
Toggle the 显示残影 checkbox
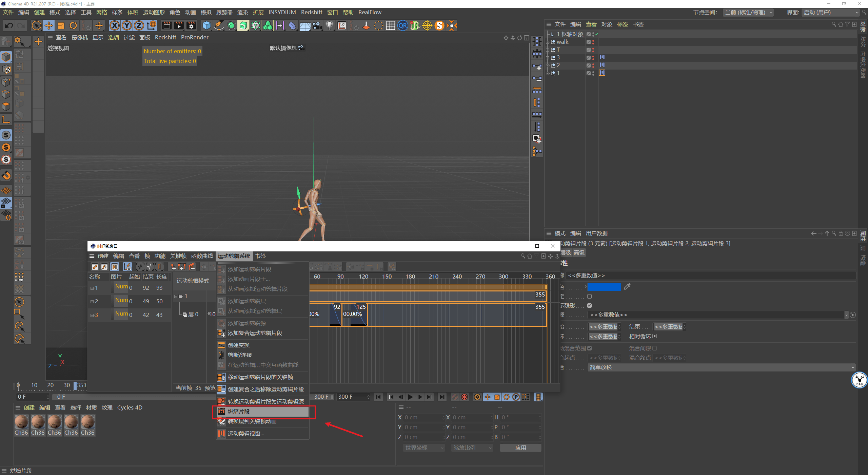[590, 305]
